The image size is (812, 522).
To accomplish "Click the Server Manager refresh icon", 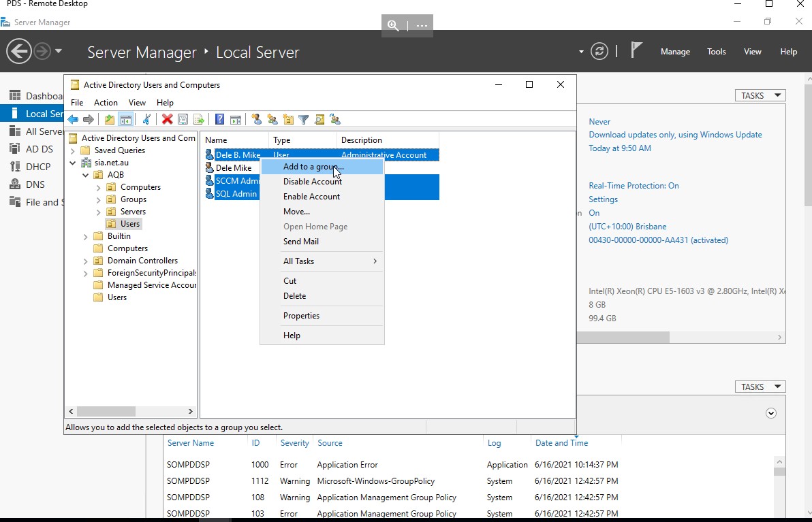I will [599, 52].
